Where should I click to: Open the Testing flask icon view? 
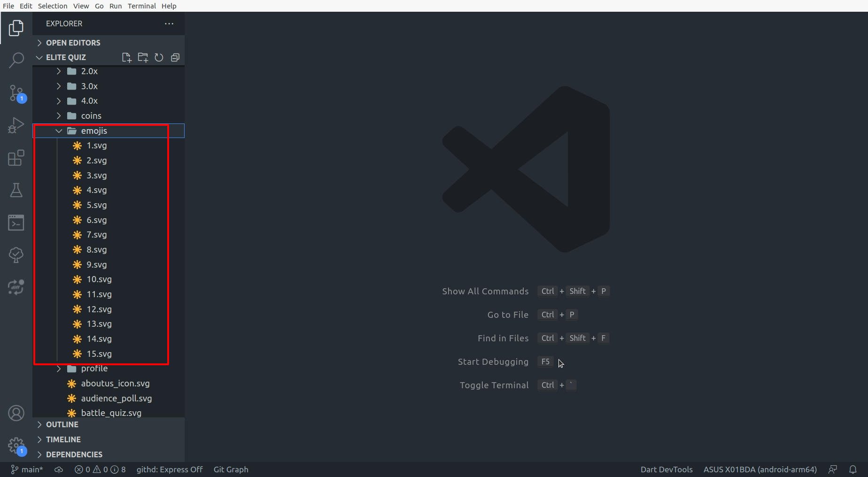[16, 190]
